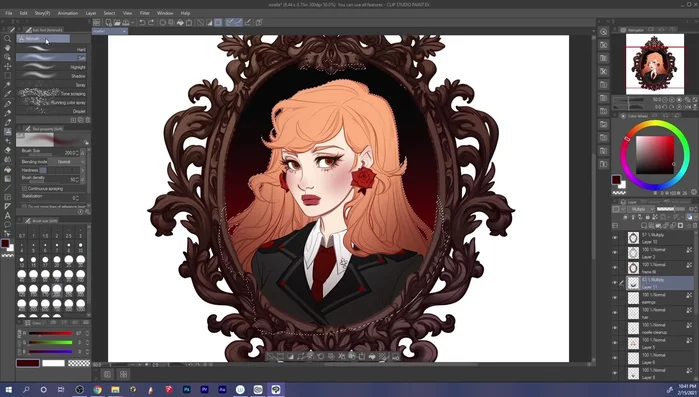Image resolution: width=699 pixels, height=397 pixels.
Task: Open the File menu
Action: [8, 13]
